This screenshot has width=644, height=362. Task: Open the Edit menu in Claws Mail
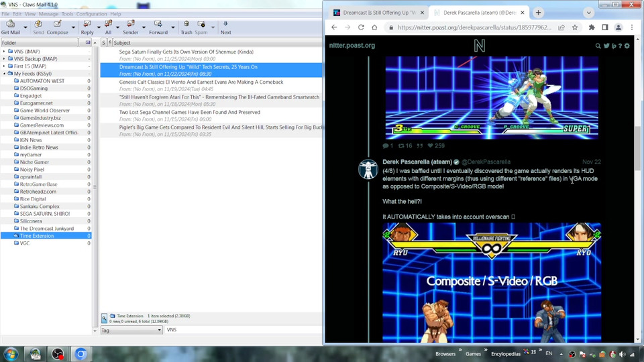[17, 14]
